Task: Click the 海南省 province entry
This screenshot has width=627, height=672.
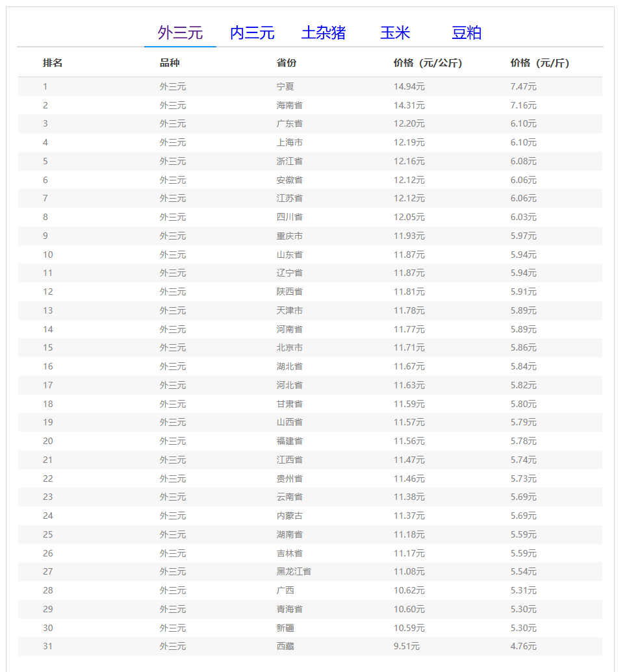Action: coord(289,105)
